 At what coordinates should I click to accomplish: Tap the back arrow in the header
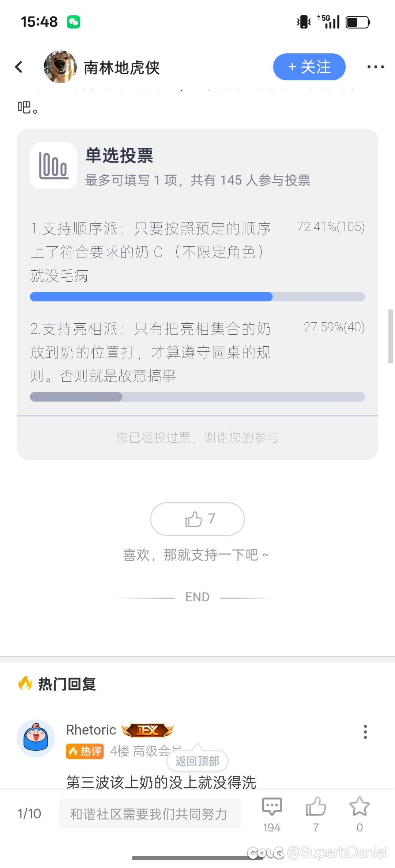[x=19, y=67]
